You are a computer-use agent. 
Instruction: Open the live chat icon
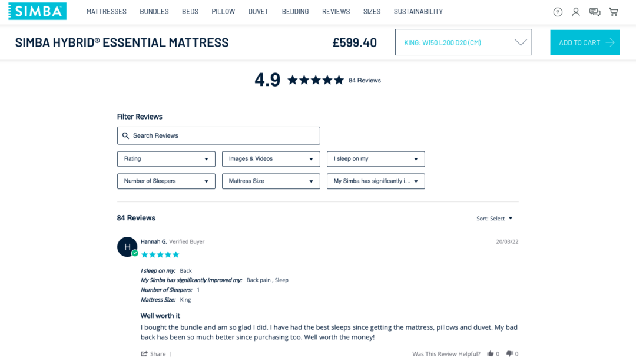[x=595, y=12]
